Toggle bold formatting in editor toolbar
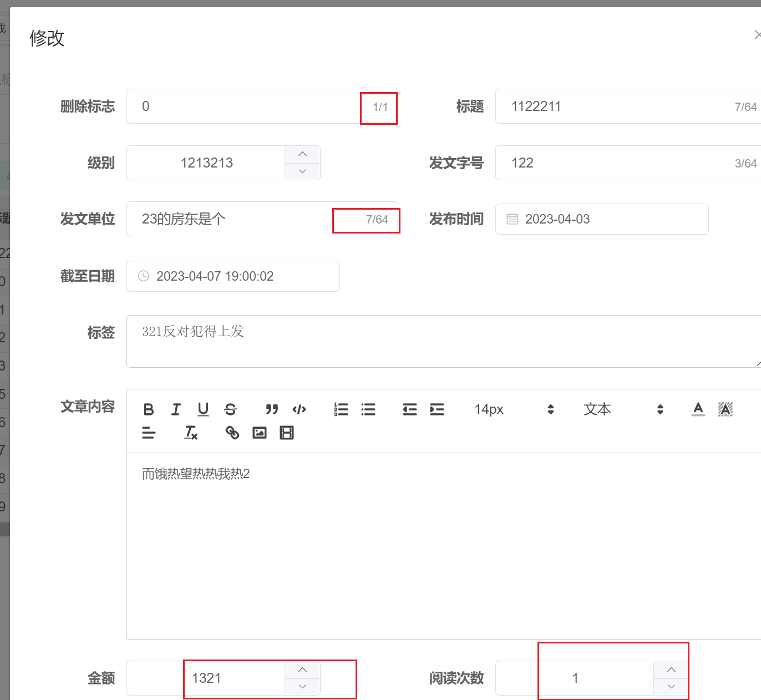 149,409
